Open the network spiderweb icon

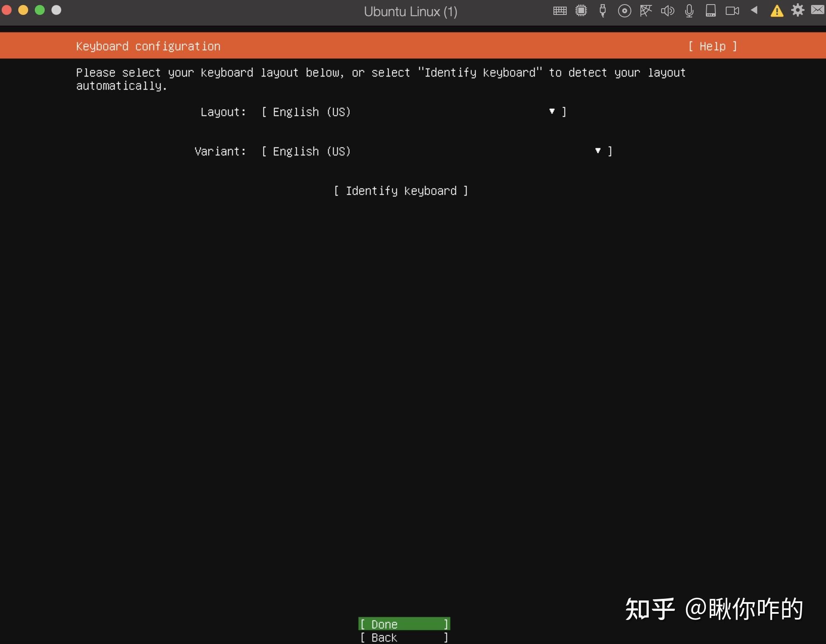[646, 11]
